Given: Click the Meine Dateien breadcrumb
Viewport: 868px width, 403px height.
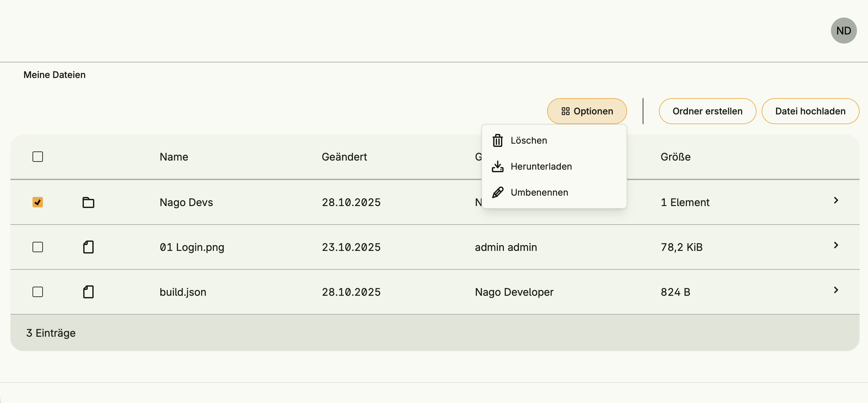Looking at the screenshot, I should (55, 75).
